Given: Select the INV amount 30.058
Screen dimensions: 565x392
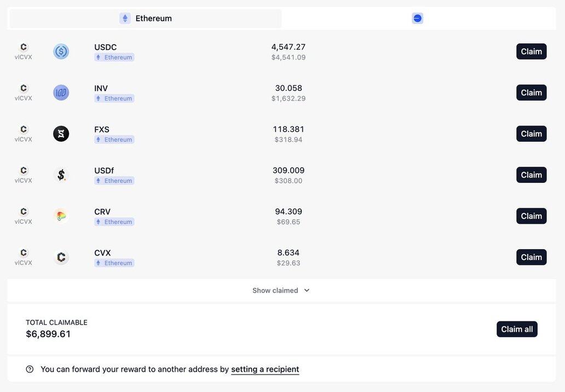Looking at the screenshot, I should (x=289, y=88).
